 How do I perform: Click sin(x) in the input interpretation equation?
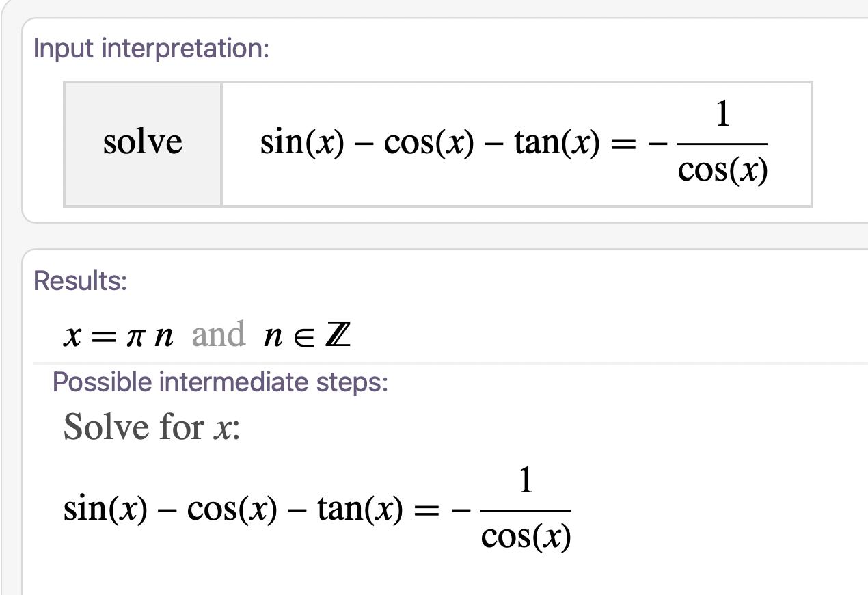tap(302, 143)
